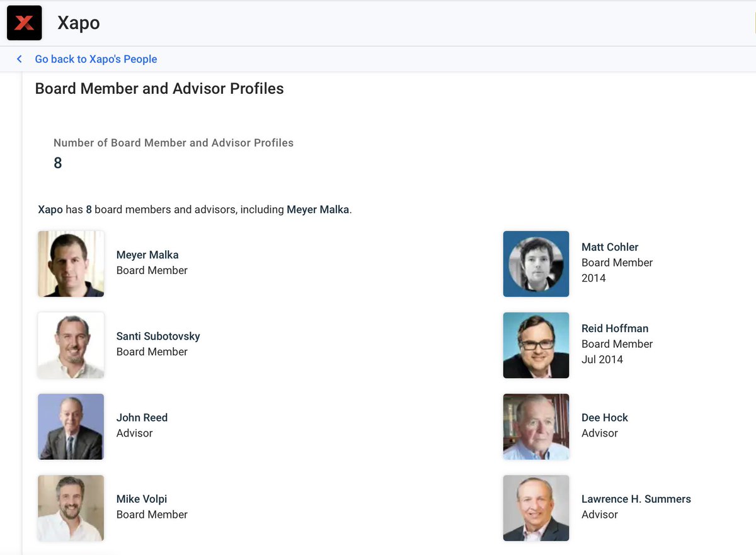Image resolution: width=756 pixels, height=555 pixels.
Task: Click Reid Hoffman's profile photo
Action: click(x=536, y=345)
